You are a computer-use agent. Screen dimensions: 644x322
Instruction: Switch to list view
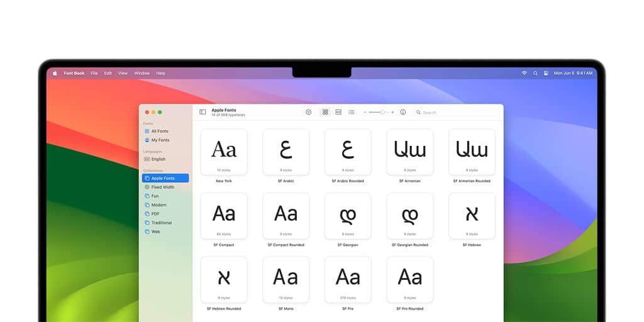pos(352,112)
